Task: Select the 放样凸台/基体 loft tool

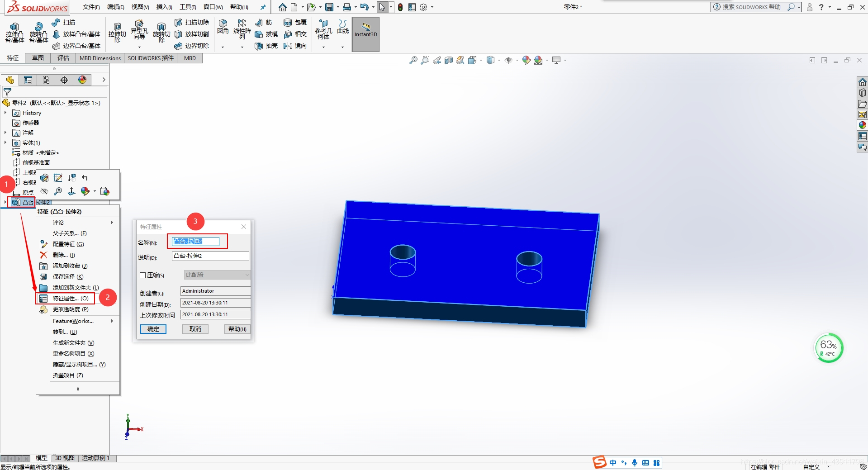Action: pos(76,34)
